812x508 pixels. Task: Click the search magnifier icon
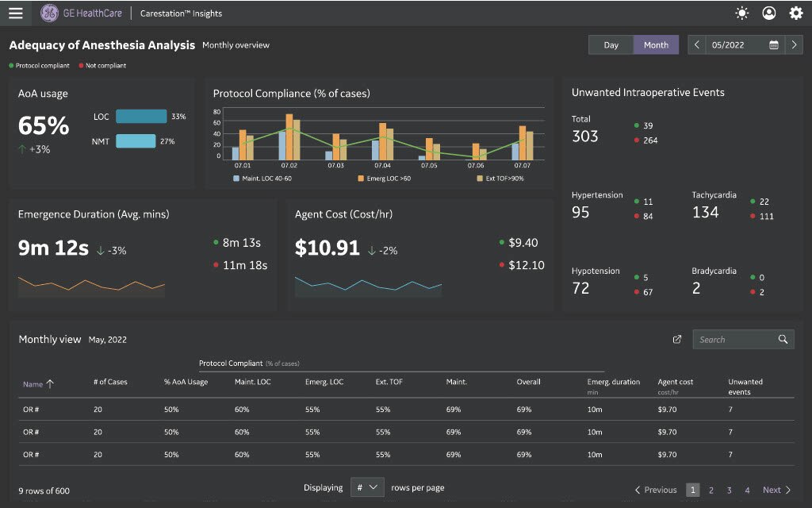pos(783,340)
